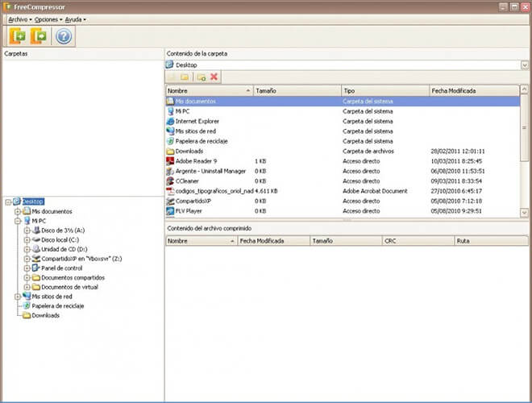Screen dimensions: 532x403
Task: Sort folder list by Nombre column
Action: [x=210, y=90]
